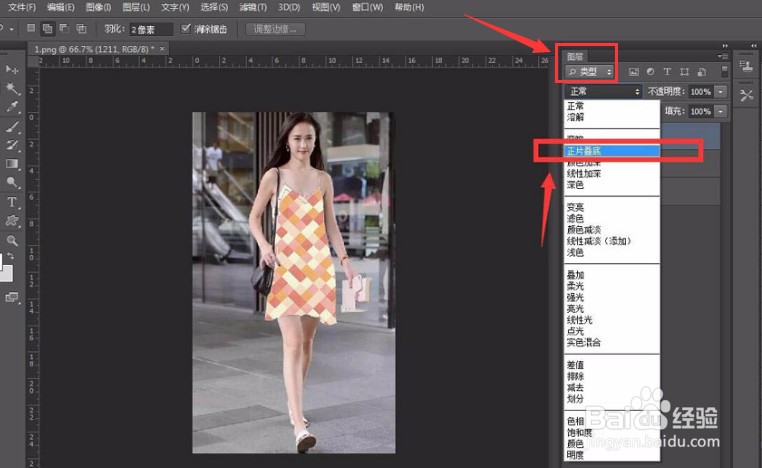
Task: Switch to the 图层 panel tab
Action: (575, 56)
